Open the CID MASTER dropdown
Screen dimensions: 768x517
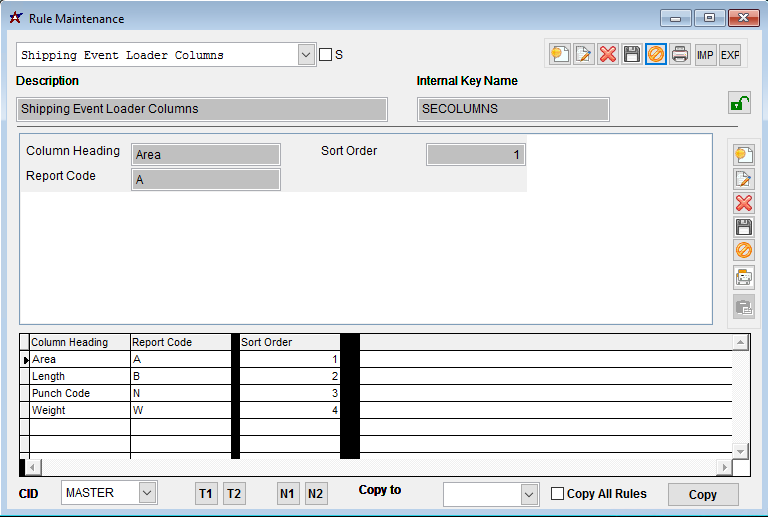click(x=147, y=493)
